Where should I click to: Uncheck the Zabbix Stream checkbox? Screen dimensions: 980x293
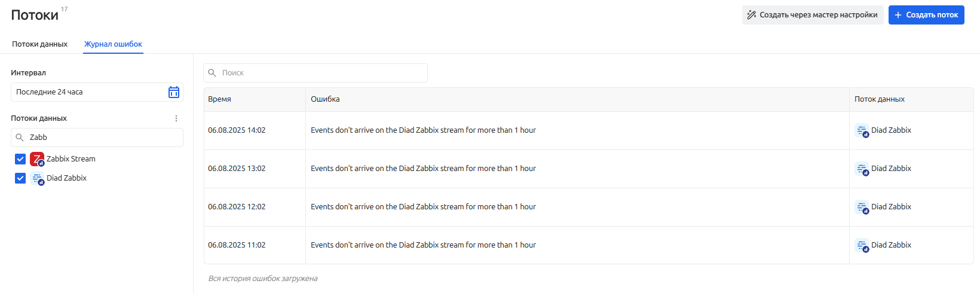(20, 159)
